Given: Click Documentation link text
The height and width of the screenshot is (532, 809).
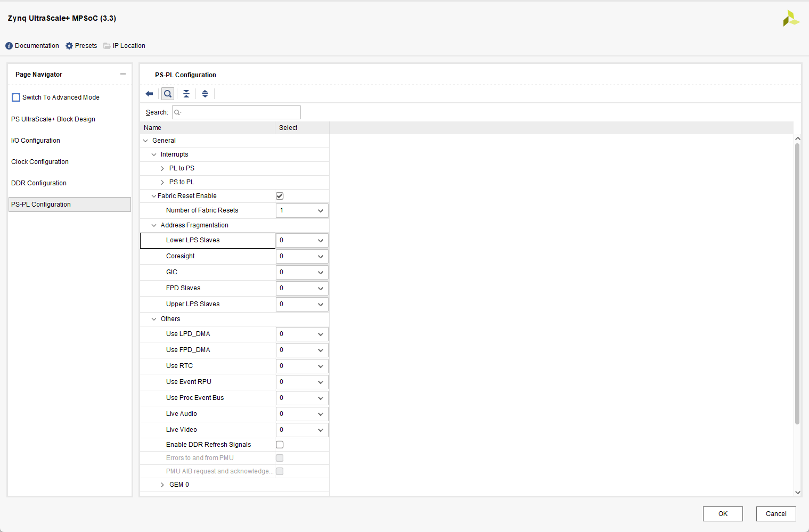Looking at the screenshot, I should coord(37,46).
